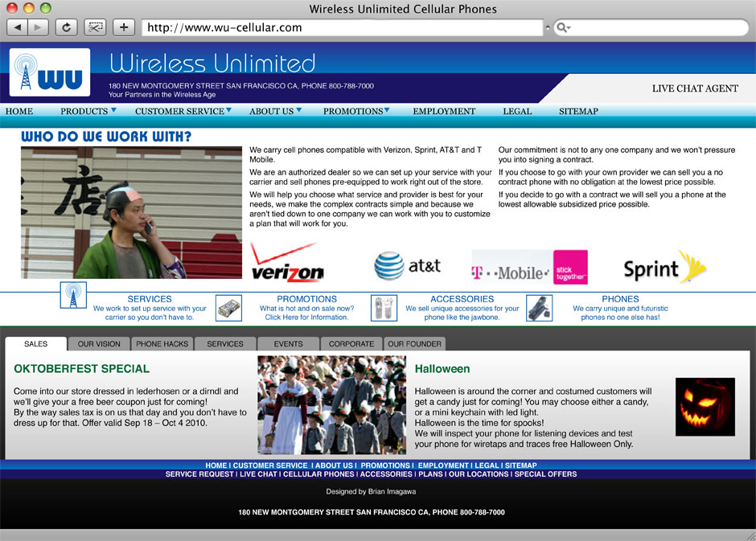Zoom the window with the green button

pyautogui.click(x=45, y=8)
